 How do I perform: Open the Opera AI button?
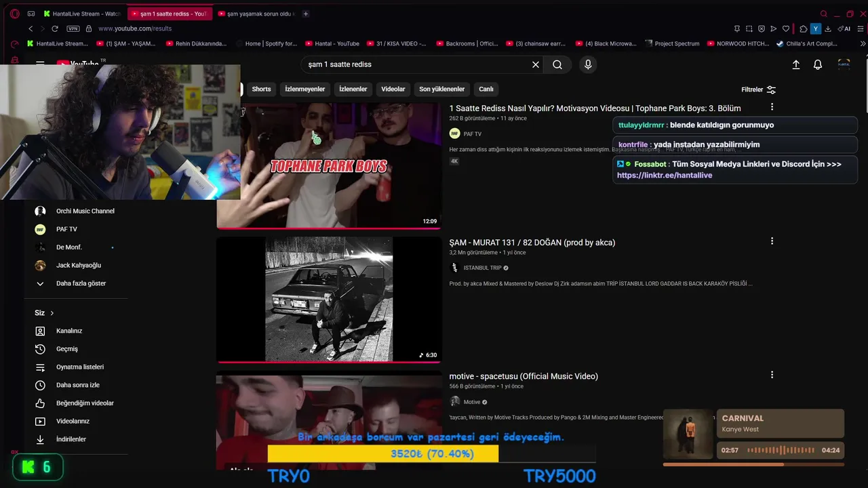click(844, 28)
